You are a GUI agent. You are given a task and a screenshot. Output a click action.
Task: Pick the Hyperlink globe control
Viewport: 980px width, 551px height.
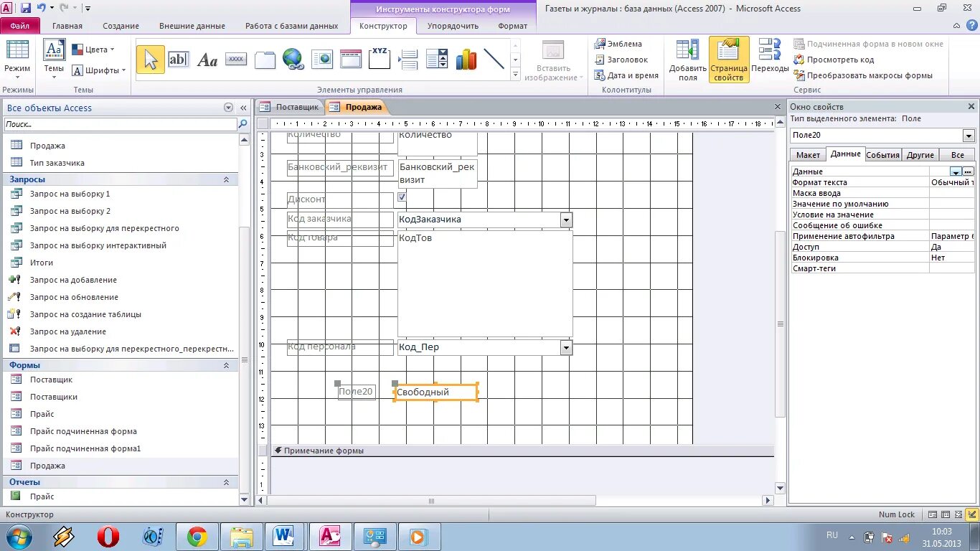point(293,60)
